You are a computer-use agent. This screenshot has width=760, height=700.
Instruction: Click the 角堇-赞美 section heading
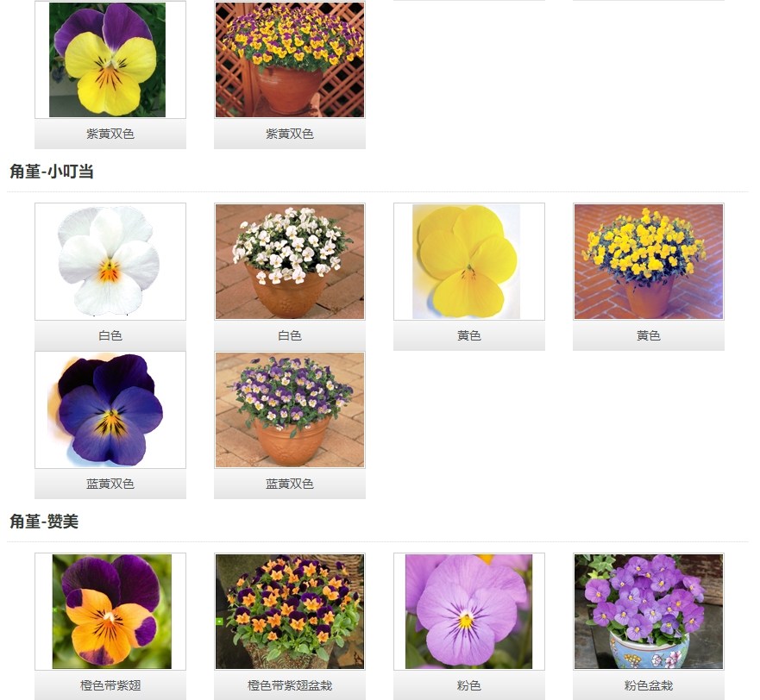[44, 522]
